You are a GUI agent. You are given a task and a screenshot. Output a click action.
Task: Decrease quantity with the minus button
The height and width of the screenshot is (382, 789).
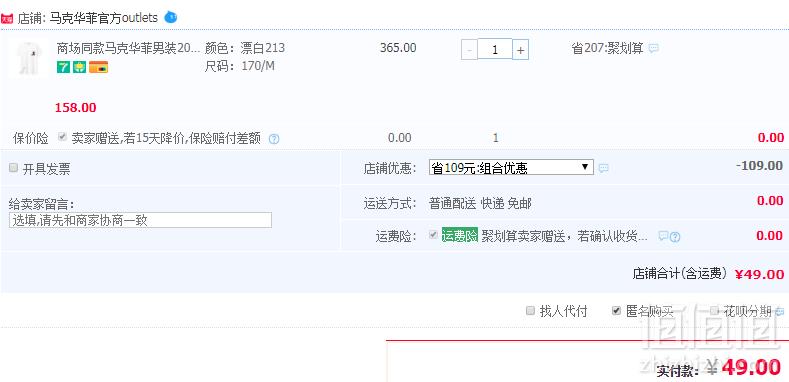[469, 50]
